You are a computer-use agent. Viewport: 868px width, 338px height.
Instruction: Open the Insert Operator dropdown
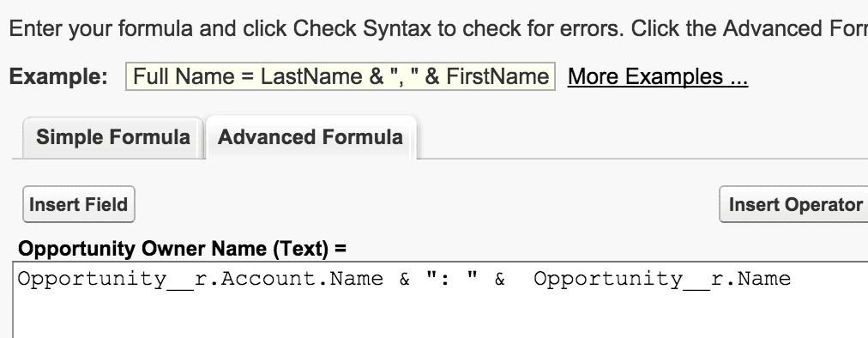[794, 204]
